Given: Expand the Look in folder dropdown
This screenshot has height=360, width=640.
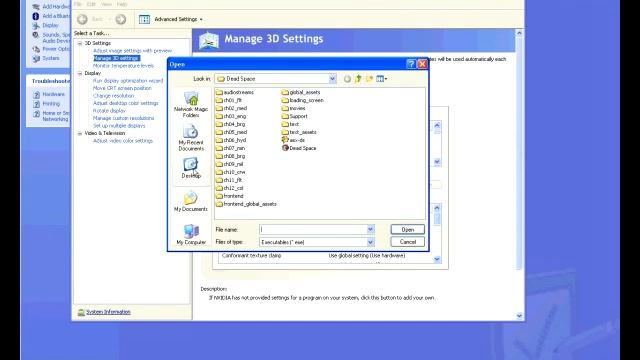Looking at the screenshot, I should tap(332, 79).
